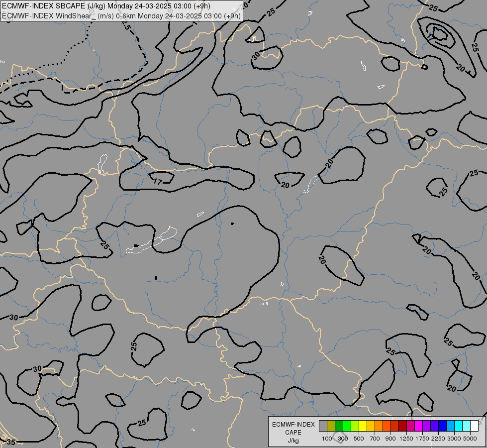Click the ECMWF-INDEX label in the legend
This screenshot has width=487, height=448.
293,425
